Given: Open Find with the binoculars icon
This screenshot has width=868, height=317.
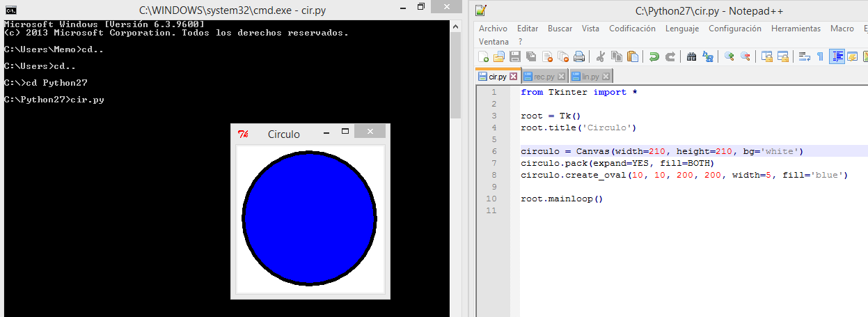Looking at the screenshot, I should tap(691, 56).
